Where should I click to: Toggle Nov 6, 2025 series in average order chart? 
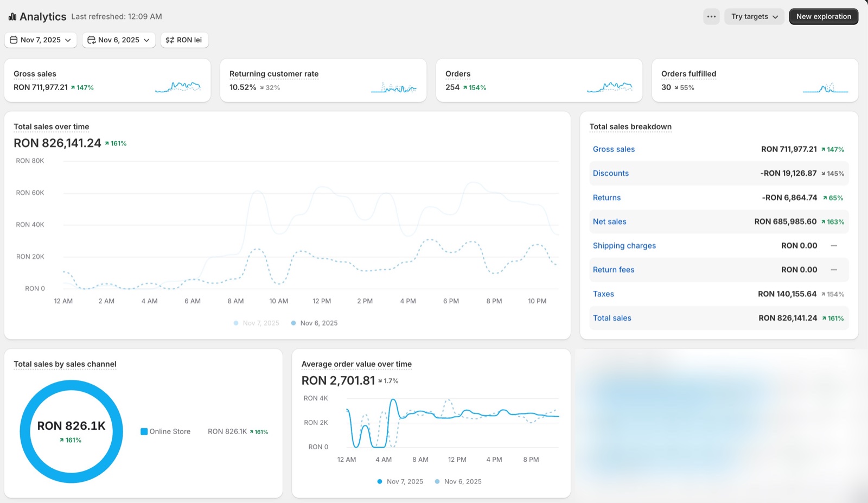[x=458, y=481]
